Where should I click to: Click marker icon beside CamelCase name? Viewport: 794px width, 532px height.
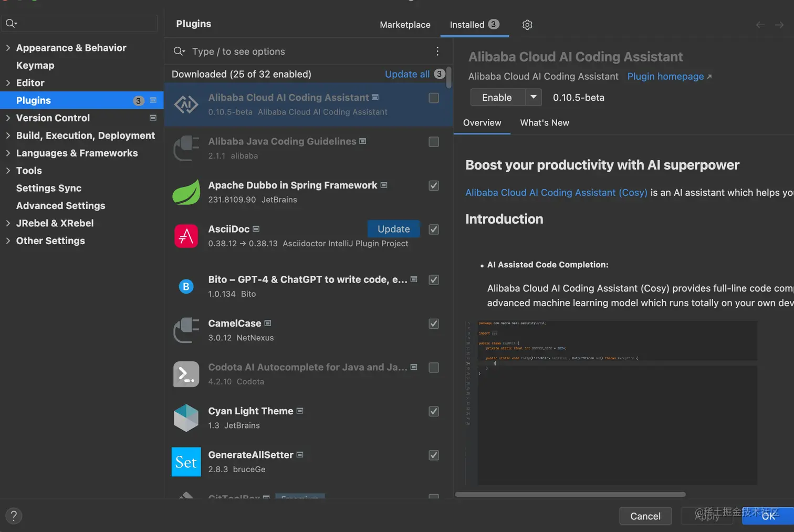click(268, 324)
